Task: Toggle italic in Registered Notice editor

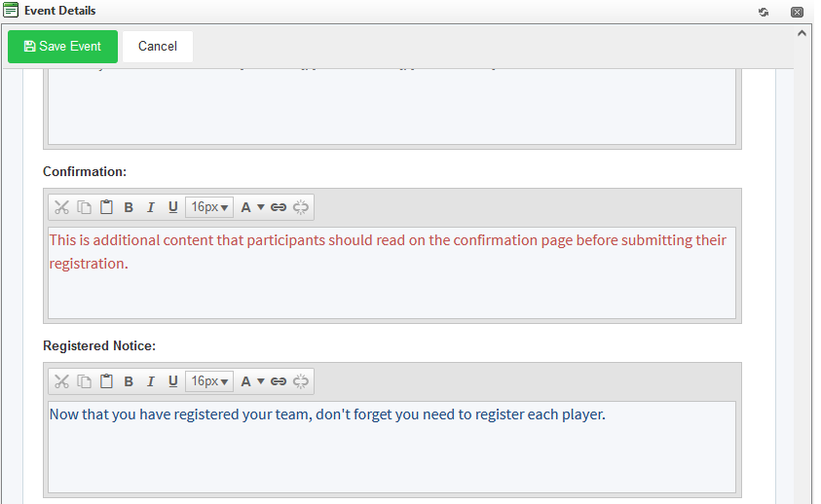Action: pos(150,381)
